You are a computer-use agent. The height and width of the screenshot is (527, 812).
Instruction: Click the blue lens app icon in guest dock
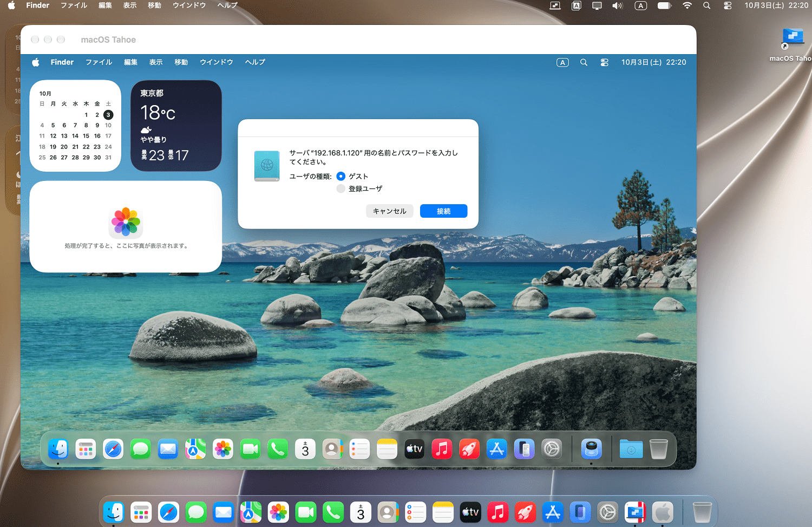591,449
